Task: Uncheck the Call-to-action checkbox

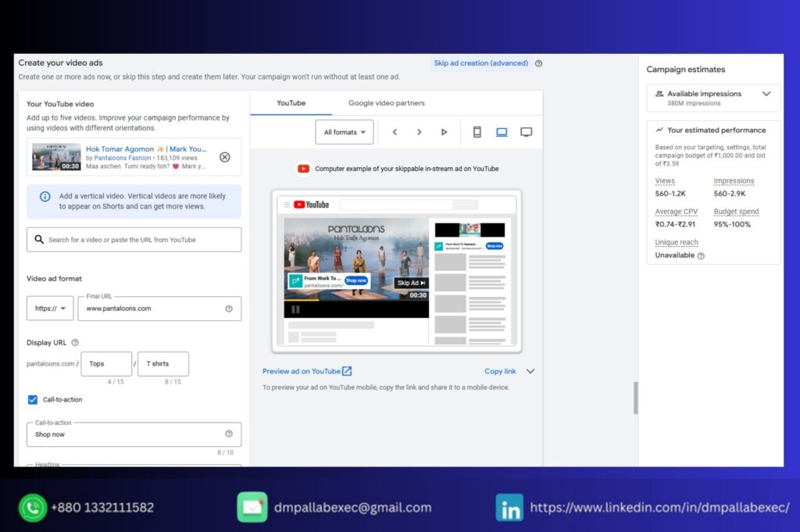Action: 32,399
